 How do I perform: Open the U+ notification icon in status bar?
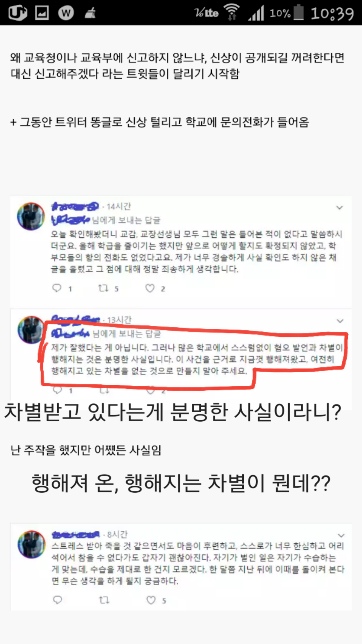[17, 13]
